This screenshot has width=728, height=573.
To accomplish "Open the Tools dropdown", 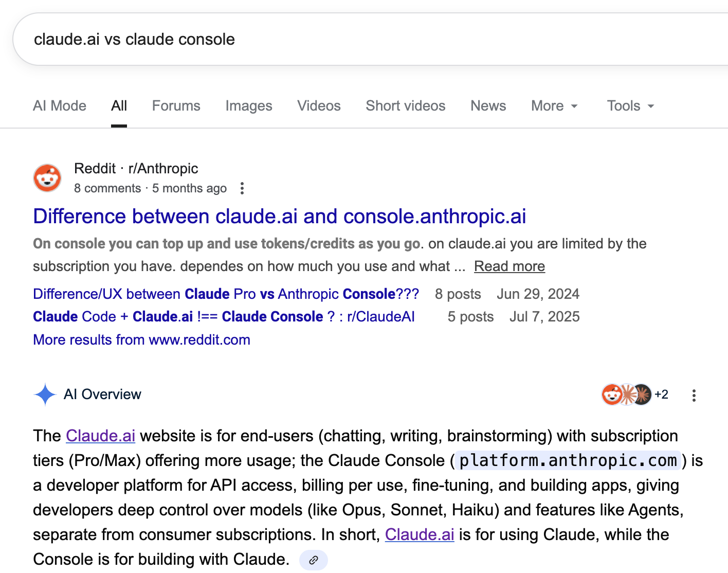I will pos(630,106).
